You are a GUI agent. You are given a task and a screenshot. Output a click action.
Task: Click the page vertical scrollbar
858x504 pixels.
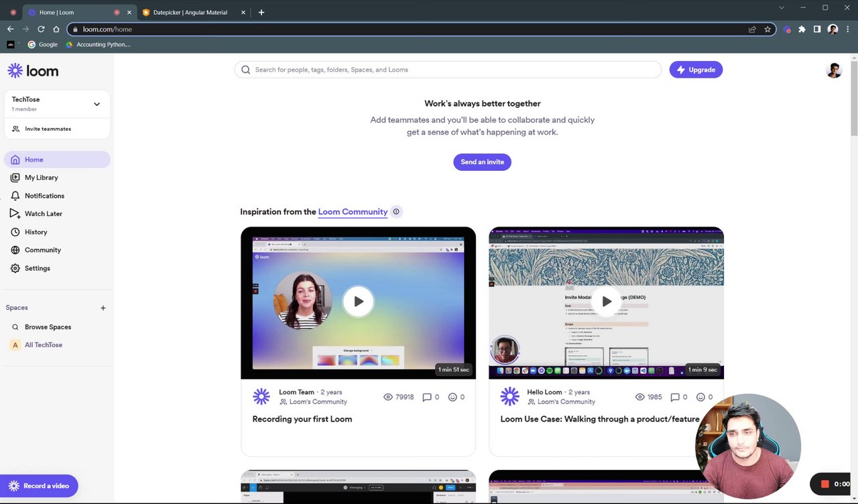point(854,97)
